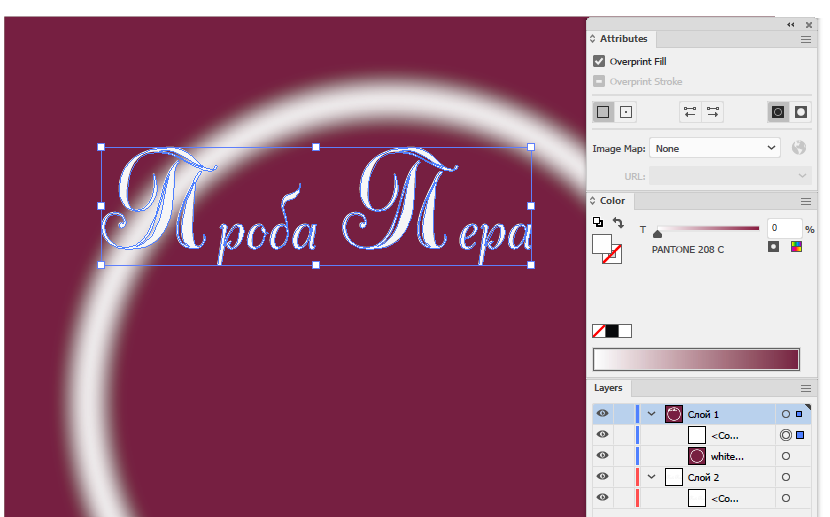Viewport: 830px width, 517px height.
Task: Pick a tint from the PANTONE ramp
Action: [x=696, y=360]
